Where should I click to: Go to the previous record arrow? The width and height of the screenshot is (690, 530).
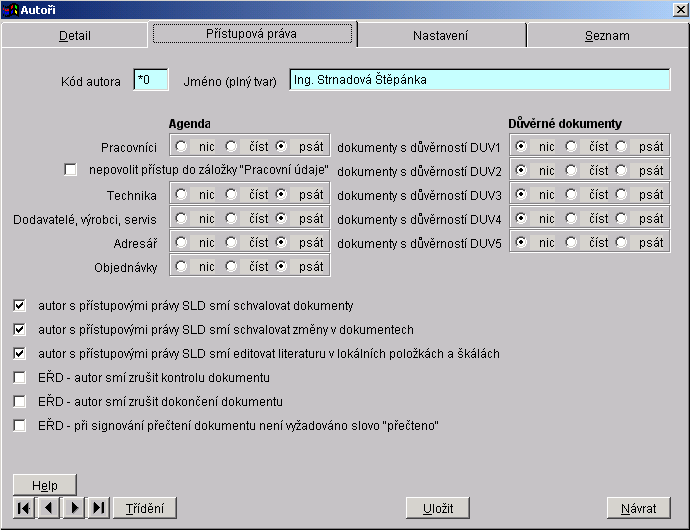(x=48, y=508)
